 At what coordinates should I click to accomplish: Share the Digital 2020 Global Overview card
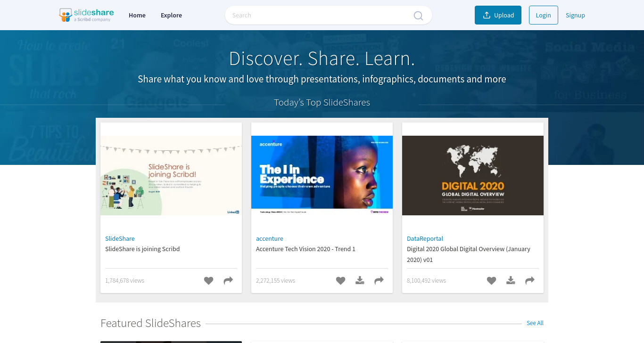[x=530, y=281]
